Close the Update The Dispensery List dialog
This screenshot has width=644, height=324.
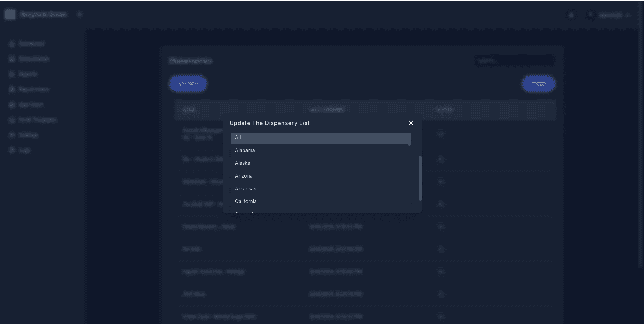pos(411,123)
